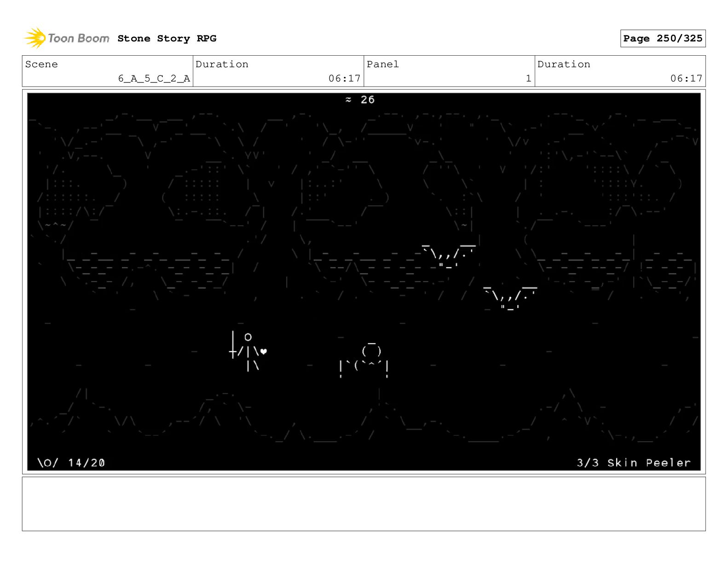This screenshot has height=564, width=728.
Task: Click the Toon Boom logo
Action: point(66,38)
